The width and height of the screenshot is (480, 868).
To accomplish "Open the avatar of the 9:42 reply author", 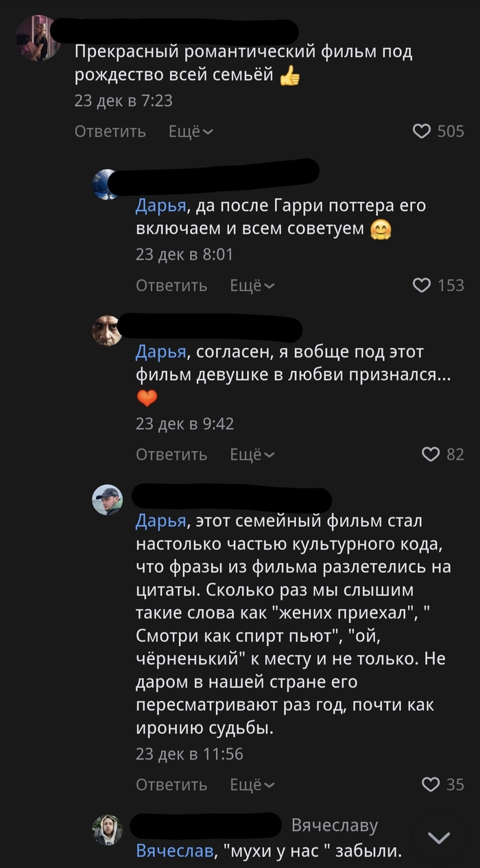I will [106, 331].
